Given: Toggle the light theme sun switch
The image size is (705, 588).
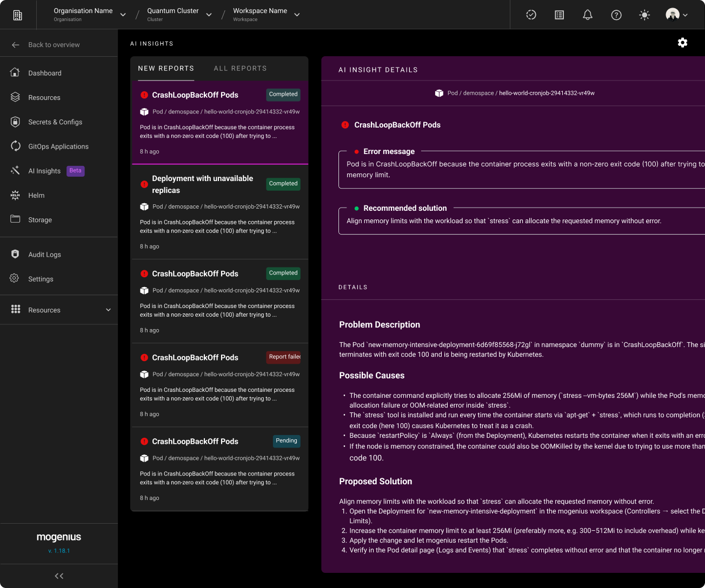Looking at the screenshot, I should pos(644,15).
